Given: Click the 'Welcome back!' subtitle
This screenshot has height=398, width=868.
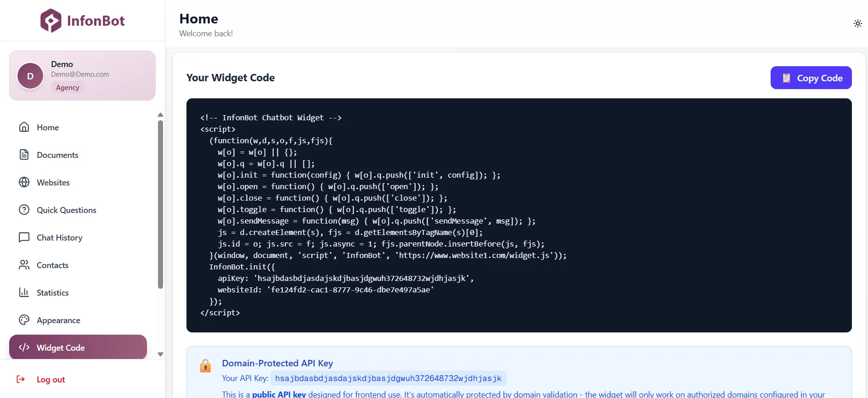Looking at the screenshot, I should 206,34.
